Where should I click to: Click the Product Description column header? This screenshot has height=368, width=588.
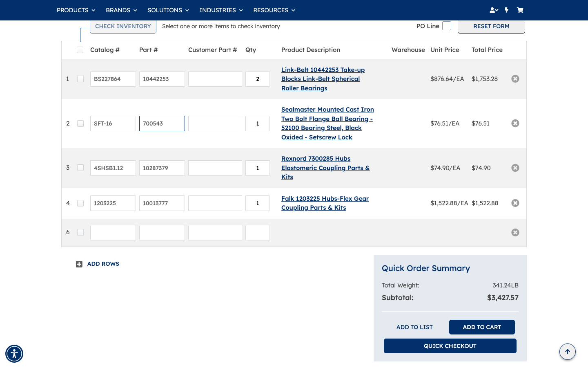(311, 50)
